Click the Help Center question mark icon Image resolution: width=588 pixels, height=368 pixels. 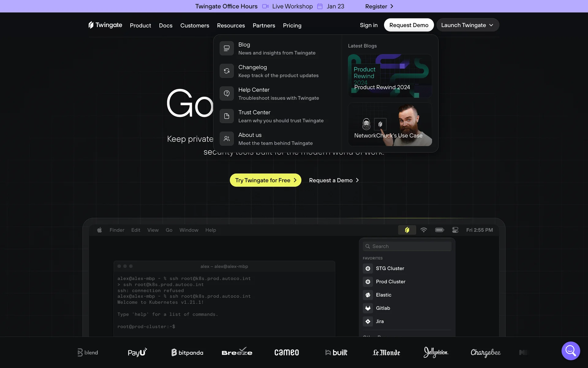pos(227,94)
